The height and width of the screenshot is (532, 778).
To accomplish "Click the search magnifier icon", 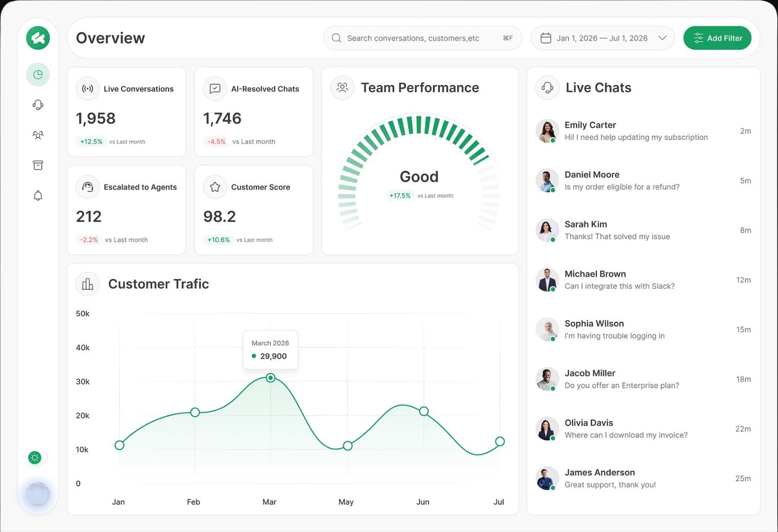I will (336, 38).
